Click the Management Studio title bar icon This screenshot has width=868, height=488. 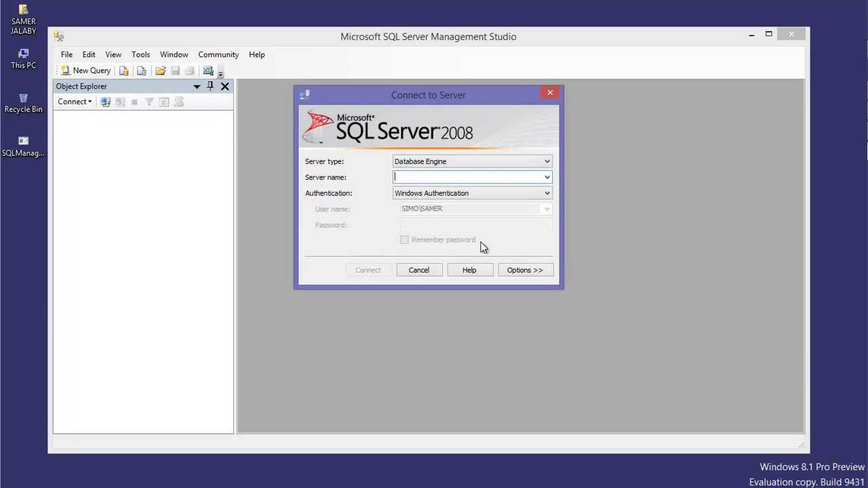click(59, 37)
